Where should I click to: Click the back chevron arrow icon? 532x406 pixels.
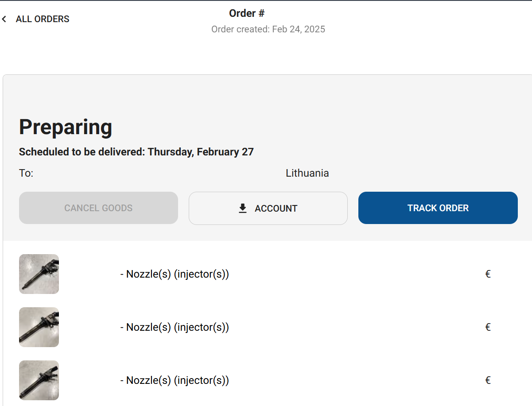tap(4, 19)
